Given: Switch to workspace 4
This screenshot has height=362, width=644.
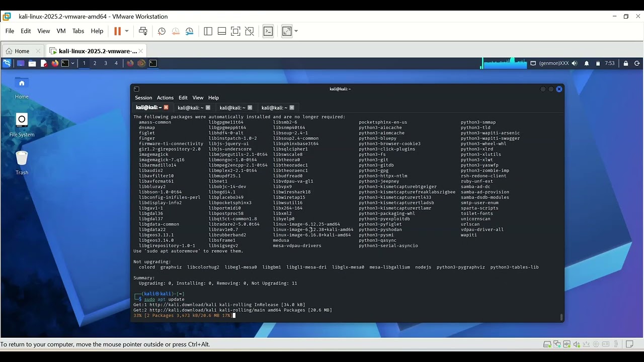Looking at the screenshot, I should [116, 63].
